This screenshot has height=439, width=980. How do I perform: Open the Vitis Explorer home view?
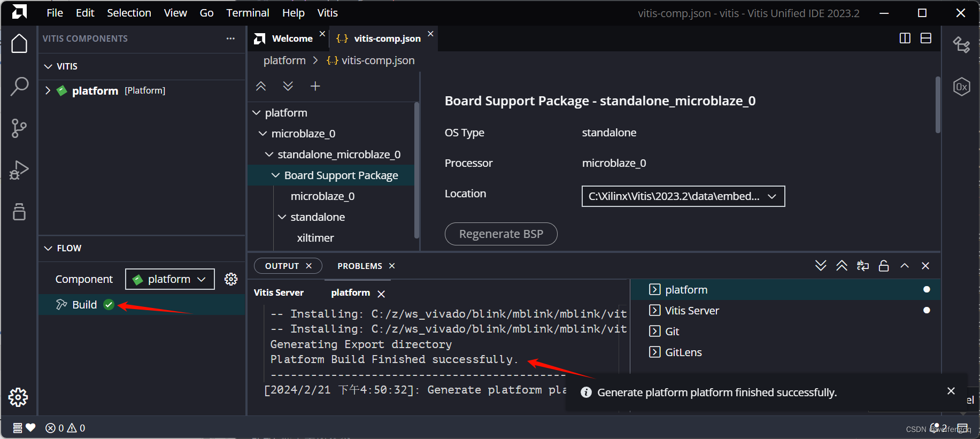(x=19, y=44)
